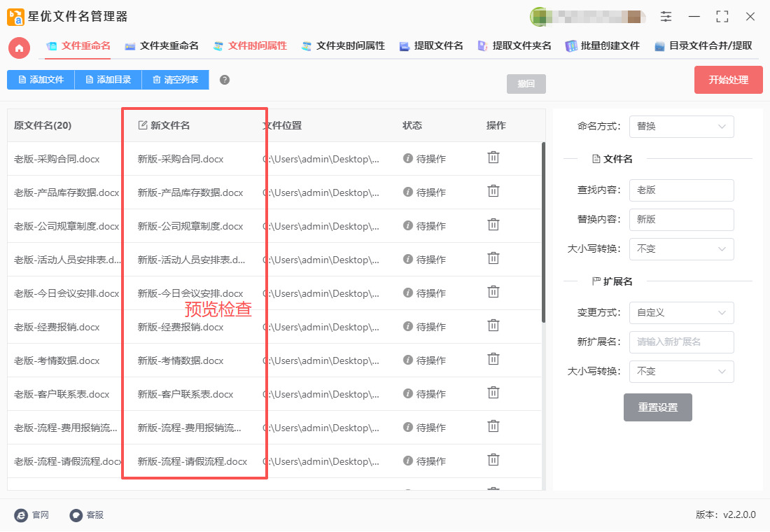
Task: Switch to 文件时间属性 tab
Action: point(250,46)
